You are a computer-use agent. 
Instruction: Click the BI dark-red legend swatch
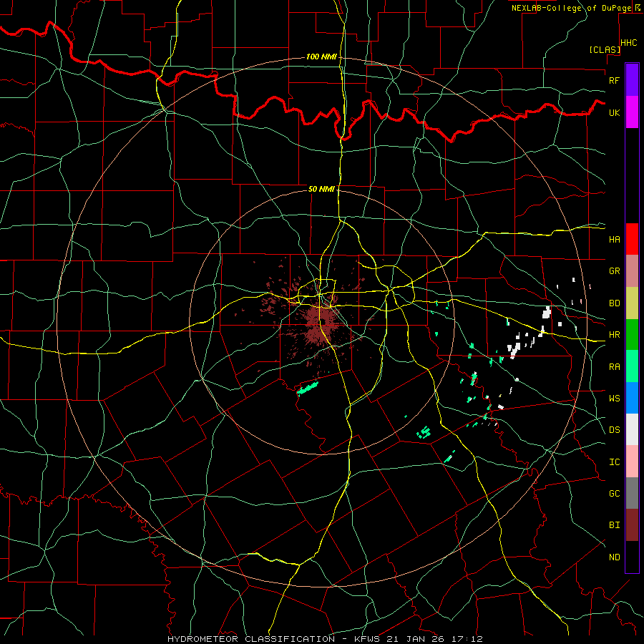632,525
